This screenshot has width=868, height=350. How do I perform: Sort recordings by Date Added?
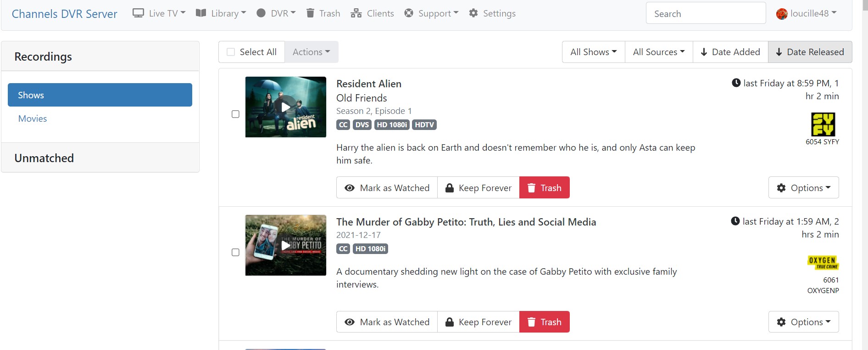730,52
